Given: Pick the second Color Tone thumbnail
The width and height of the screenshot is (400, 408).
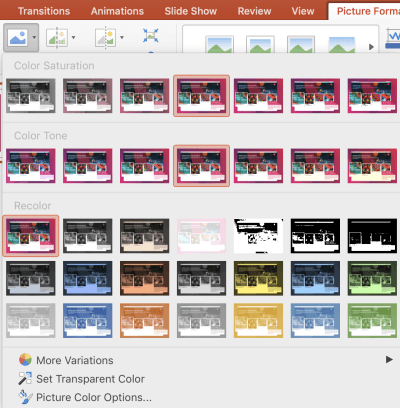Looking at the screenshot, I should click(88, 166).
